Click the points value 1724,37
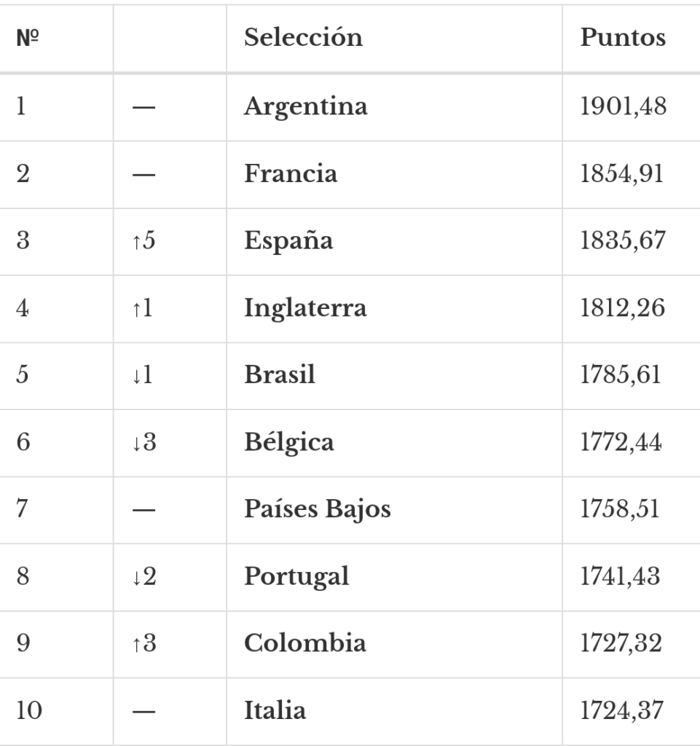The height and width of the screenshot is (746, 700). [x=622, y=711]
